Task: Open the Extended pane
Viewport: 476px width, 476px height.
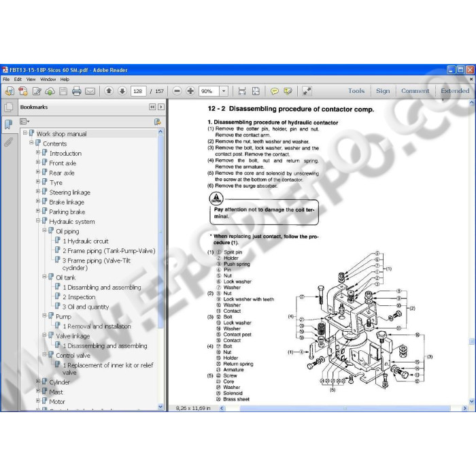Action: coord(455,90)
